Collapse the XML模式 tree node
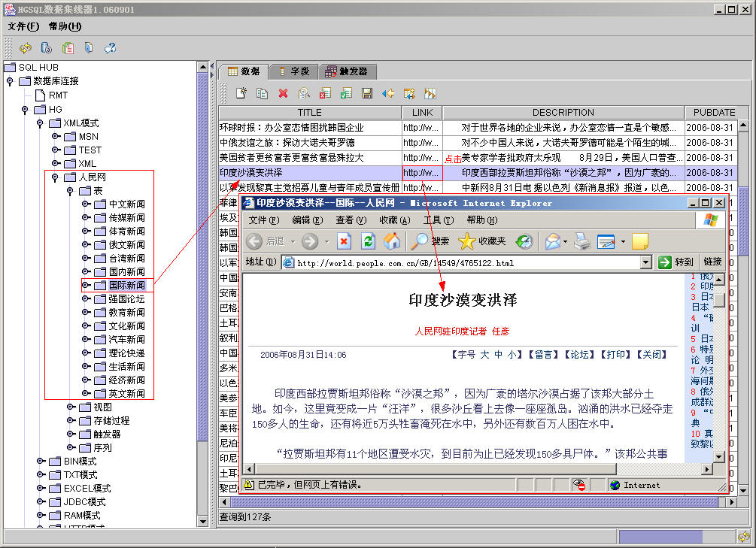 tap(40, 123)
